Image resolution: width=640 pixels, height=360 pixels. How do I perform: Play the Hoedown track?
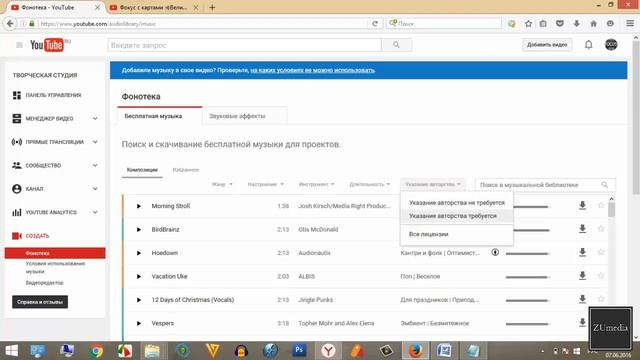(139, 253)
